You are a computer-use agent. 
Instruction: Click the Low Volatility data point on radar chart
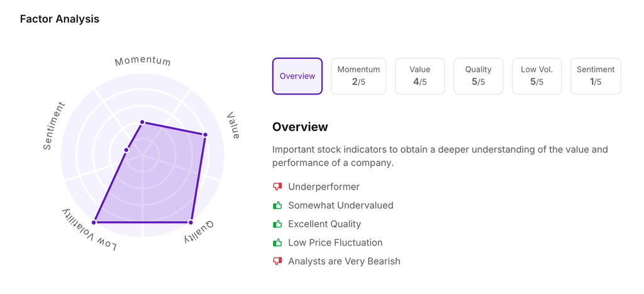click(94, 222)
